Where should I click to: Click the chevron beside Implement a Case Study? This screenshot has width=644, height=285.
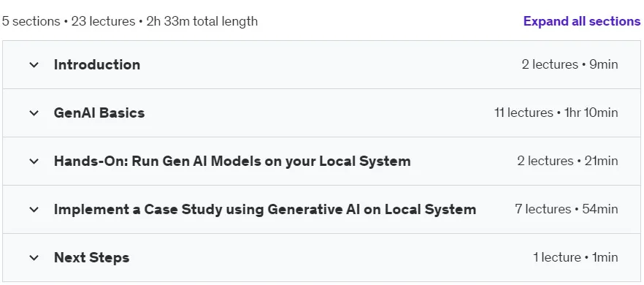coord(34,209)
